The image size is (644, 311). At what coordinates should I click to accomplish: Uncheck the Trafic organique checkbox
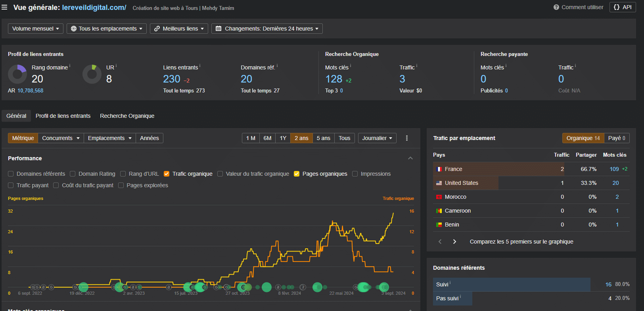coord(167,174)
